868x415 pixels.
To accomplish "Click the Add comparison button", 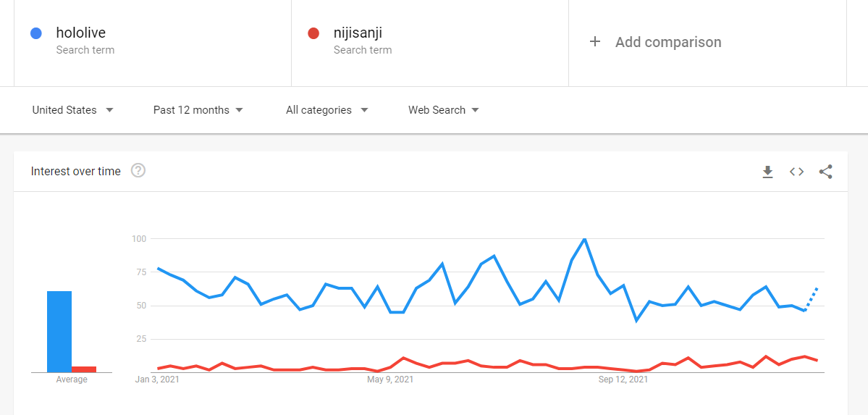I will click(x=667, y=42).
